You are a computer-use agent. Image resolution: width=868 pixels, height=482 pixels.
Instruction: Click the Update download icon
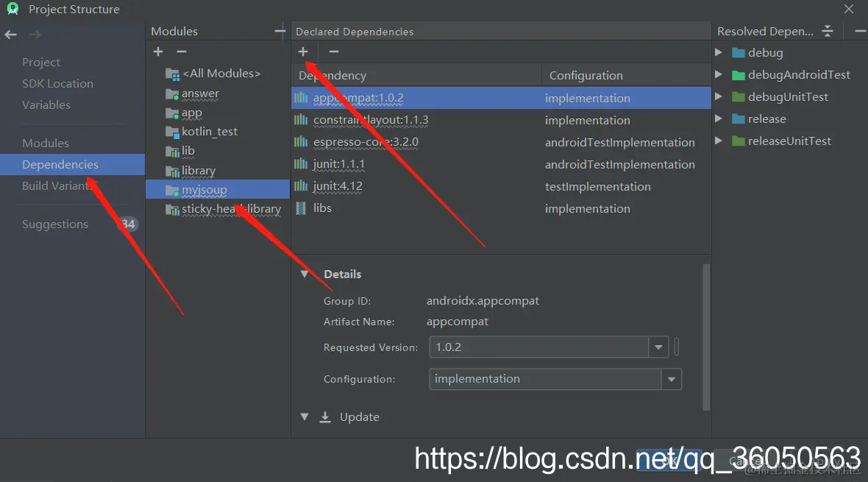(x=325, y=417)
